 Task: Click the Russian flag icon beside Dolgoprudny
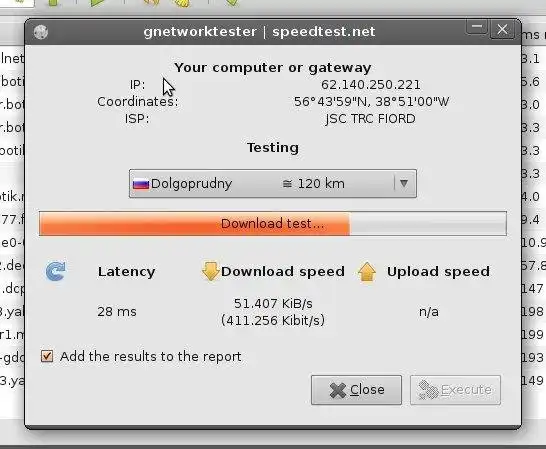click(x=141, y=184)
